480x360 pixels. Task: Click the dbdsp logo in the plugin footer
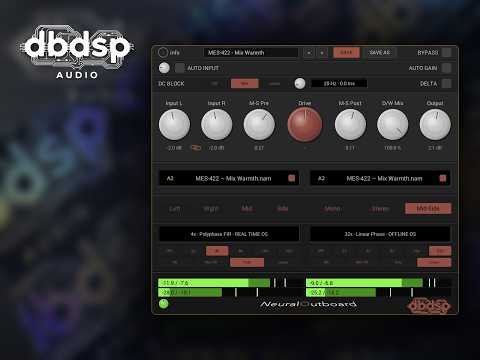pyautogui.click(x=429, y=306)
